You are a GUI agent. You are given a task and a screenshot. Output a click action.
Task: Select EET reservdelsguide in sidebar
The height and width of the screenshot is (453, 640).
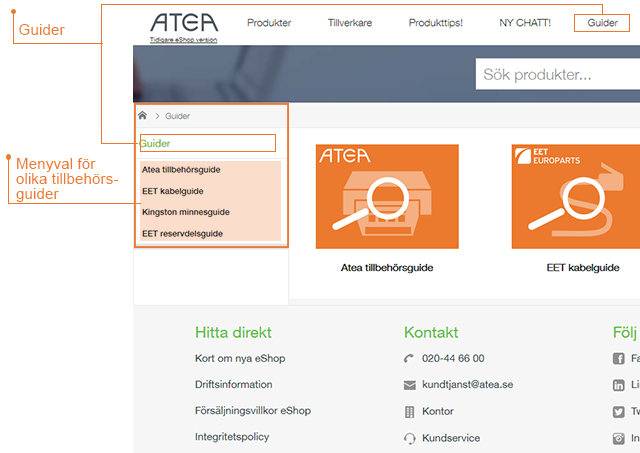point(182,233)
